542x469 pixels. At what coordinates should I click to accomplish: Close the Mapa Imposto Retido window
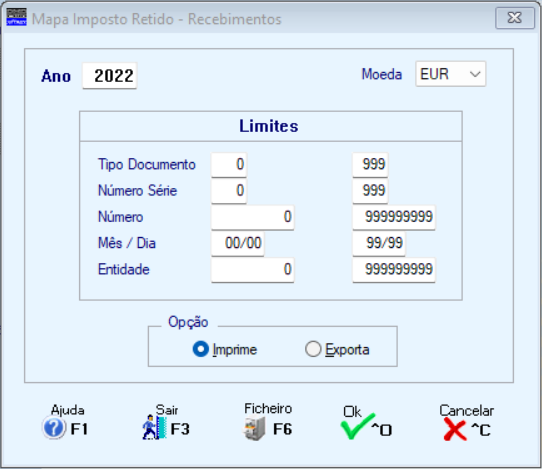point(515,18)
